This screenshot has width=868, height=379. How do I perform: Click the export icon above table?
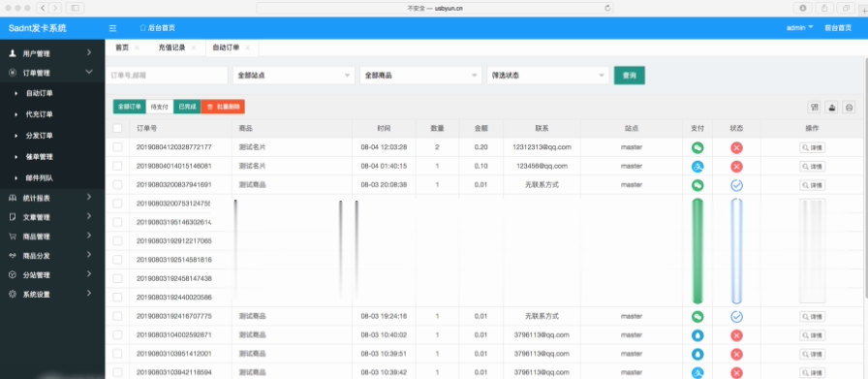(831, 107)
